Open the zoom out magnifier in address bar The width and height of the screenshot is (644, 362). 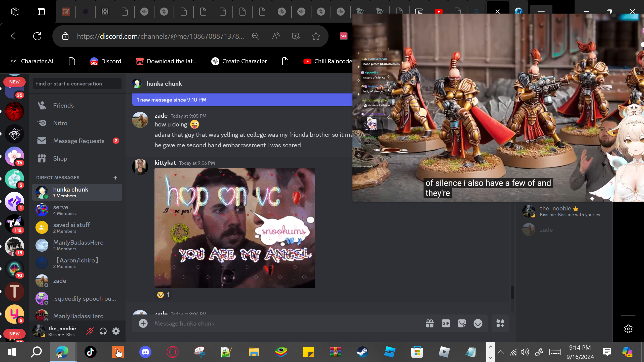(256, 36)
